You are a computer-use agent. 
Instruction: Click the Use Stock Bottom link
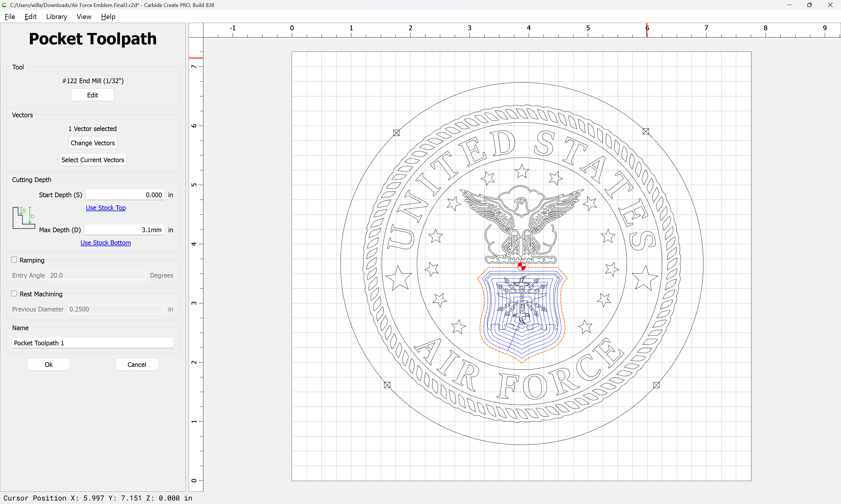point(105,243)
